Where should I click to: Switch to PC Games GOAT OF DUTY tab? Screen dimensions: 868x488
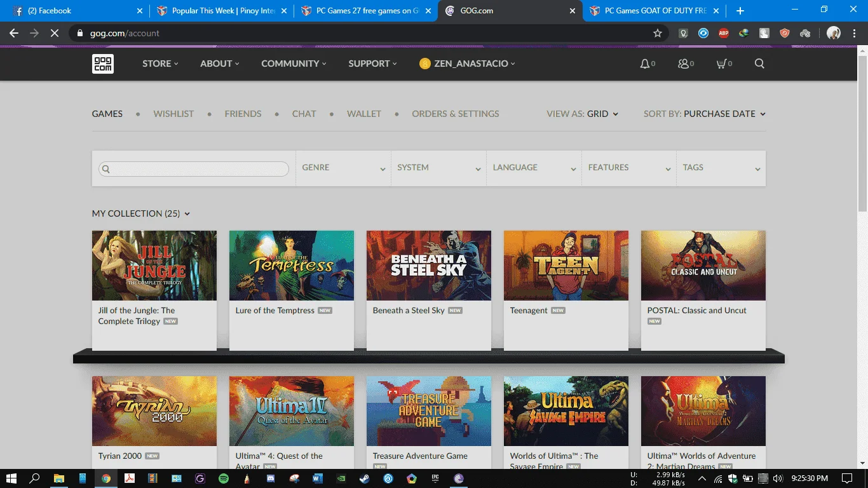[654, 11]
